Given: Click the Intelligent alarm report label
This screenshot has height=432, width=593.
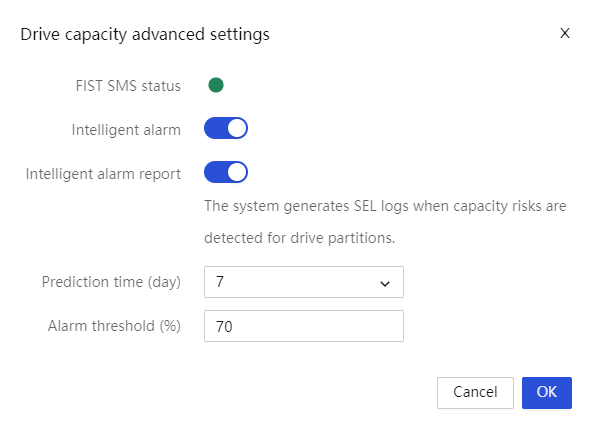Looking at the screenshot, I should pos(103,174).
